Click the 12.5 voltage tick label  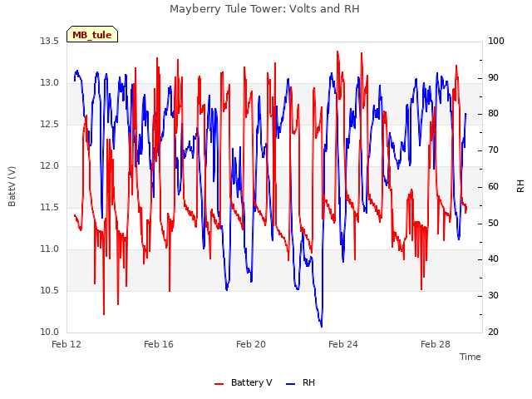click(49, 124)
